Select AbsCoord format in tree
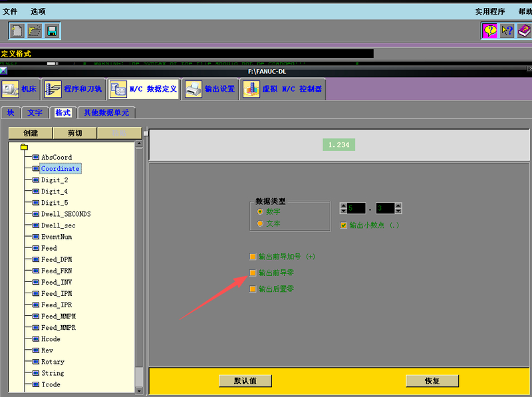This screenshot has width=532, height=397. click(57, 158)
